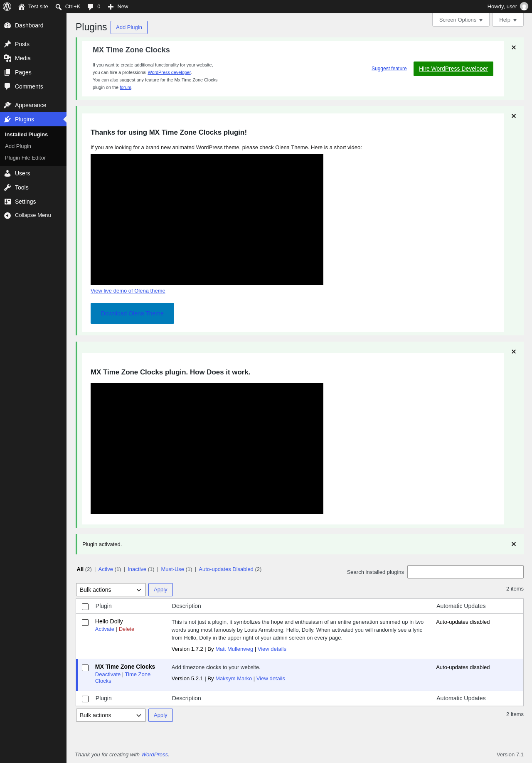This screenshot has height=763, width=532.
Task: Click the Download Olena Theme button
Action: [132, 313]
